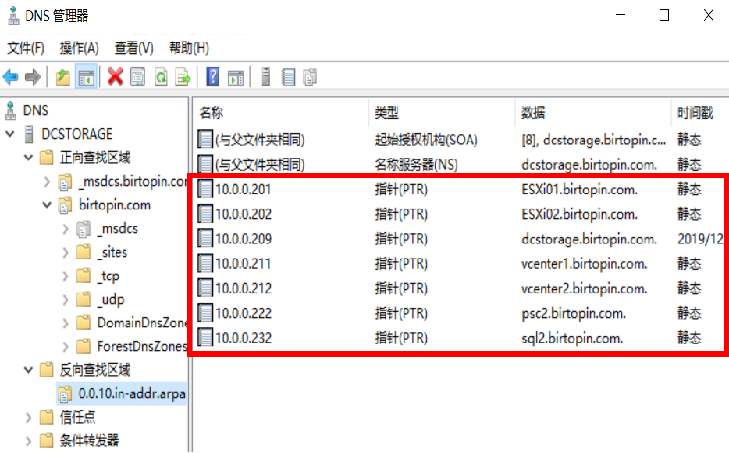Click the Up one level folder icon
Image resolution: width=729 pixels, height=453 pixels.
click(63, 77)
